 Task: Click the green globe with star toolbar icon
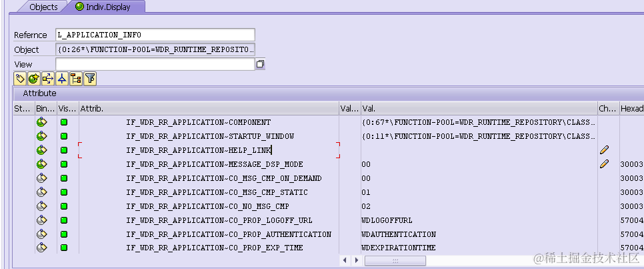click(x=34, y=78)
